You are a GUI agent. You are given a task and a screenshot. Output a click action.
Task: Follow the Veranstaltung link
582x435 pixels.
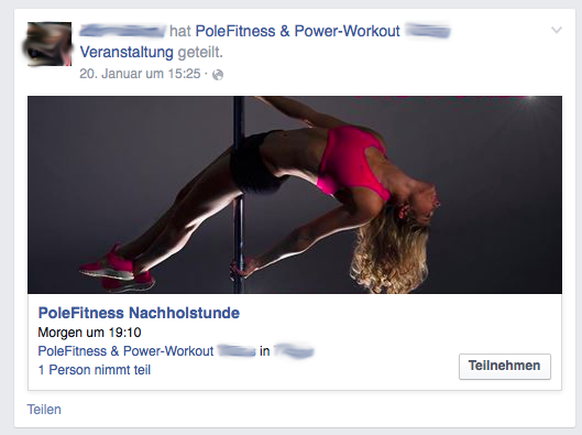[127, 52]
